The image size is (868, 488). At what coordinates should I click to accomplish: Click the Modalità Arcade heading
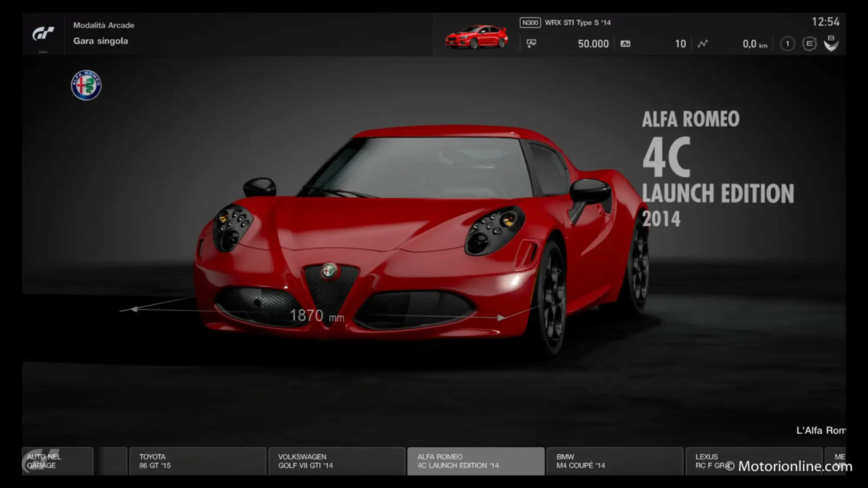(x=104, y=25)
